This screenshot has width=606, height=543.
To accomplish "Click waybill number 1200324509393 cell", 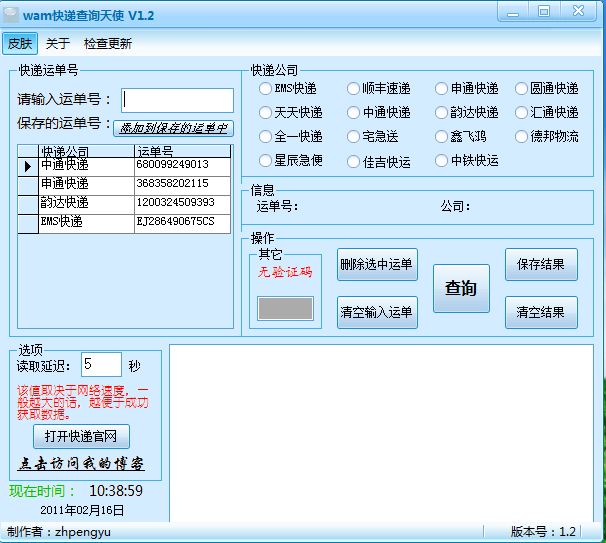I will [182, 205].
